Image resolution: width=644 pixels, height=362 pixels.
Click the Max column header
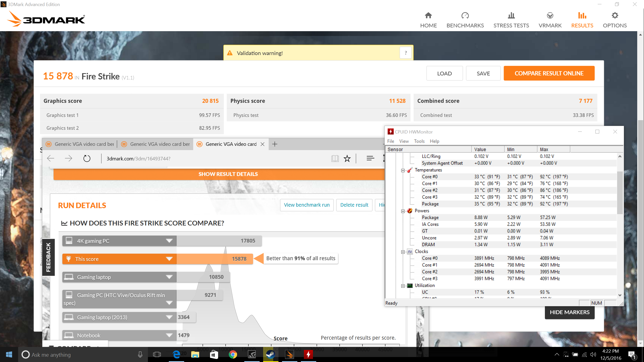coord(553,149)
